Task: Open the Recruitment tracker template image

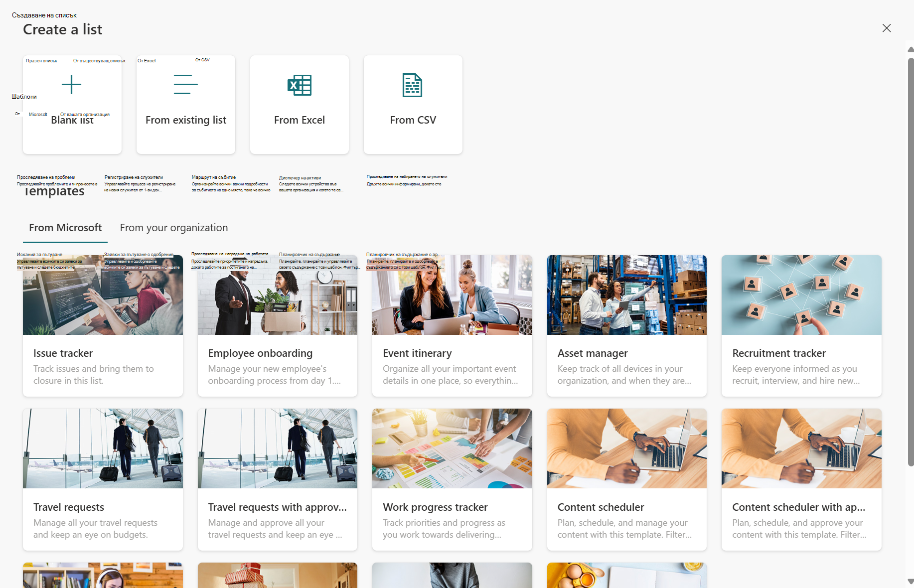Action: click(801, 295)
